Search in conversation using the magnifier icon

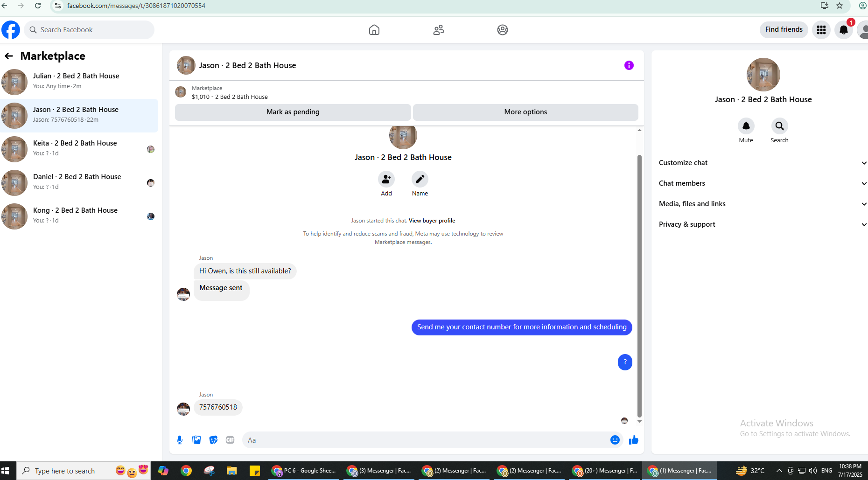pyautogui.click(x=780, y=126)
